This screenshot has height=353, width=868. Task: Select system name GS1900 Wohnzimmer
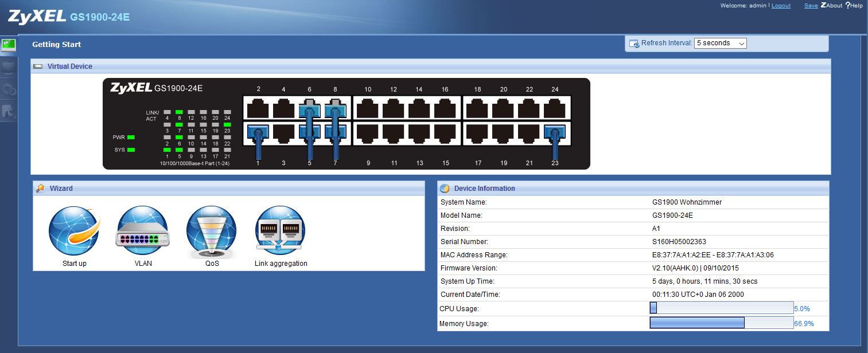pyautogui.click(x=687, y=202)
